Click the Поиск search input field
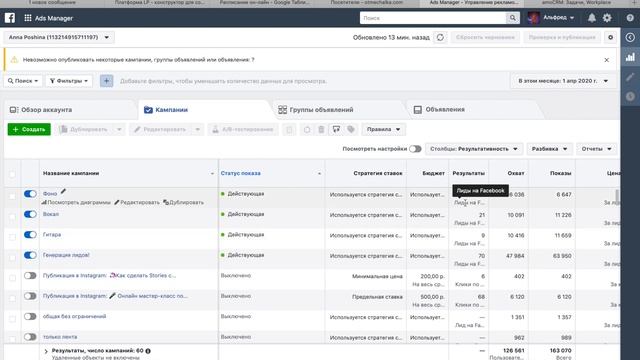Image resolution: width=640 pixels, height=360 pixels. (x=433, y=18)
